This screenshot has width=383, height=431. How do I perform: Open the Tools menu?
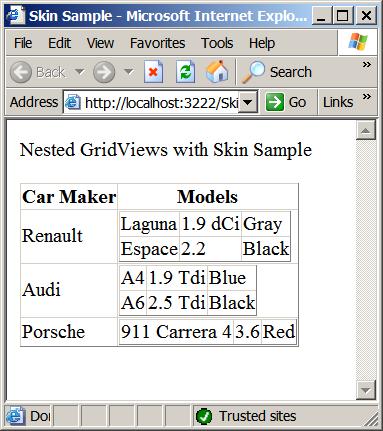(x=217, y=43)
